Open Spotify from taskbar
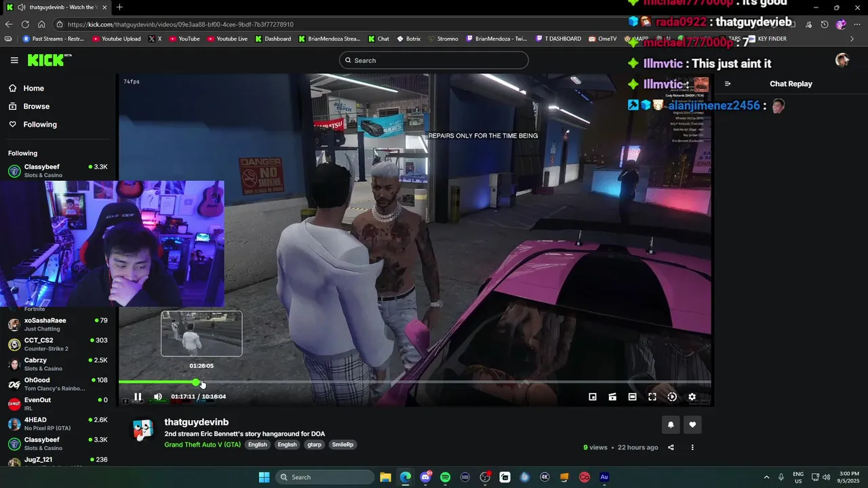 click(445, 477)
